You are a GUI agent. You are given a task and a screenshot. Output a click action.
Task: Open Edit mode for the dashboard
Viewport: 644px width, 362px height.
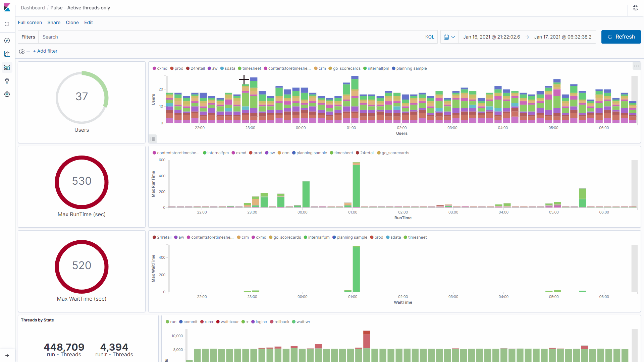tap(89, 22)
